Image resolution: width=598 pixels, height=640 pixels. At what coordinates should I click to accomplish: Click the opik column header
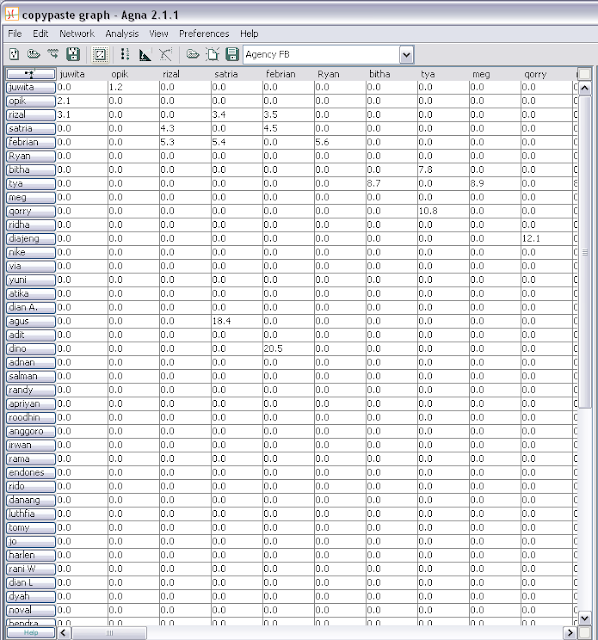pyautogui.click(x=120, y=74)
